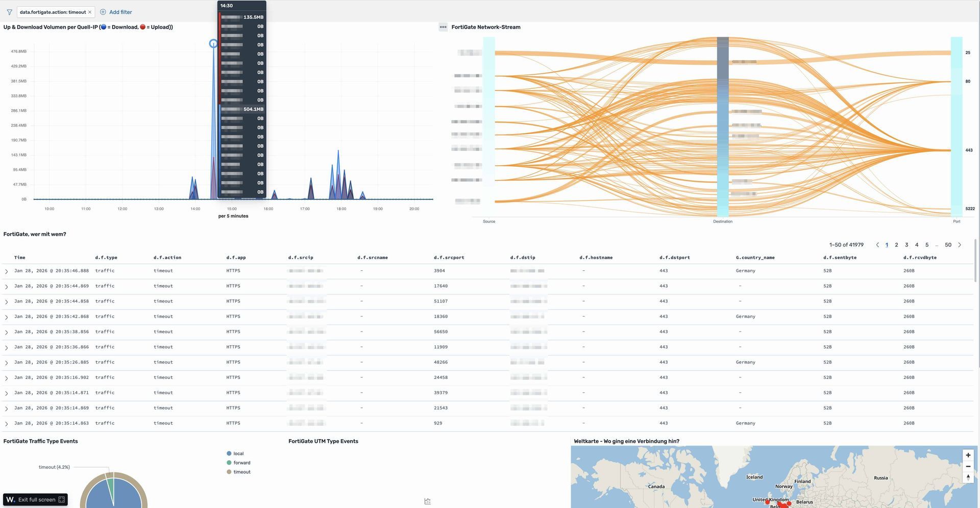Click the G.country_name column header
The width and height of the screenshot is (980, 508).
tap(755, 258)
